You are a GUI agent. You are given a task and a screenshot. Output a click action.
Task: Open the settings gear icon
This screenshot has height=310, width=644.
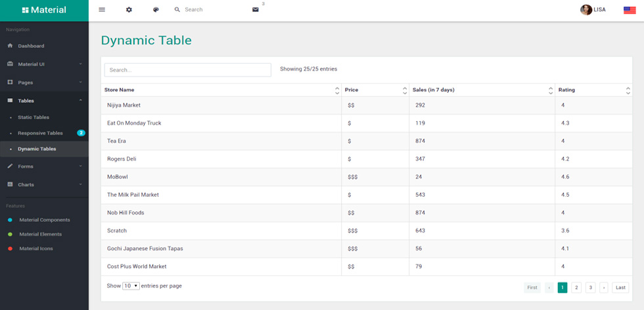point(129,9)
